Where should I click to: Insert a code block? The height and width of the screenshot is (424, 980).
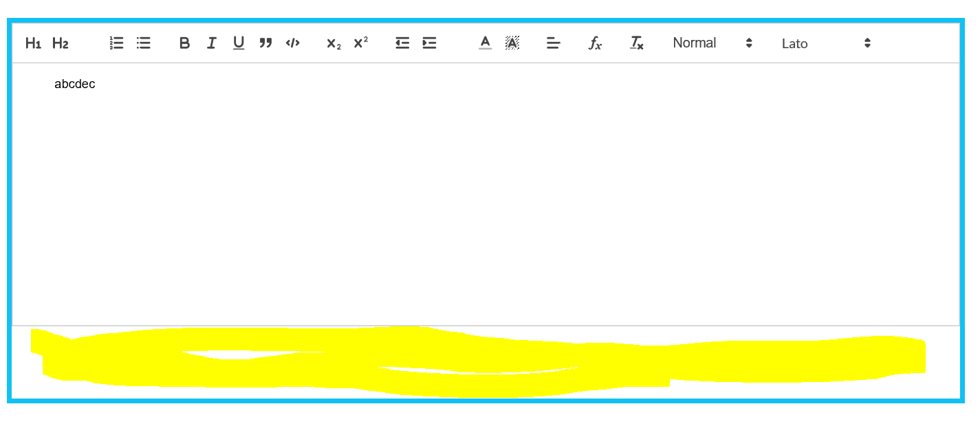[293, 43]
